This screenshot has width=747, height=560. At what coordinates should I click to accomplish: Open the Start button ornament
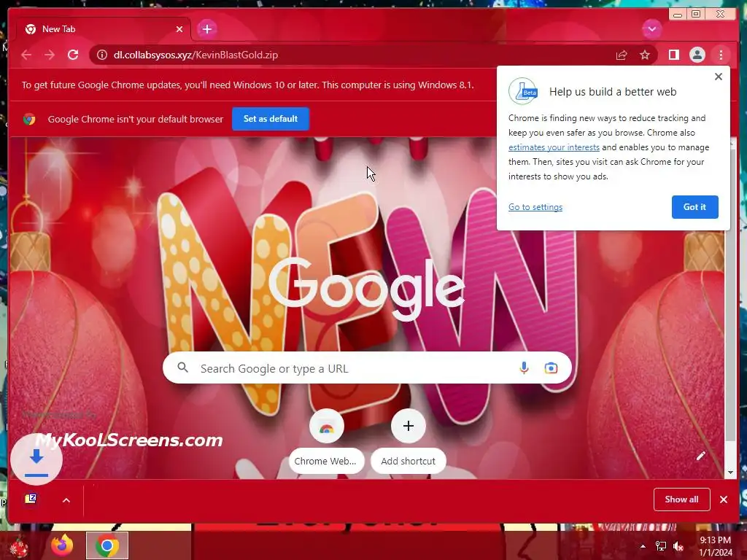click(x=19, y=546)
